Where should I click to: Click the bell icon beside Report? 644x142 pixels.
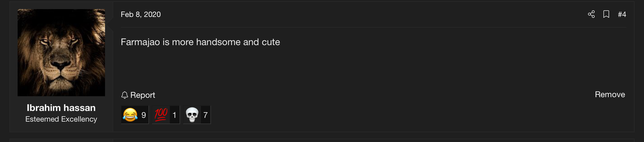click(125, 95)
